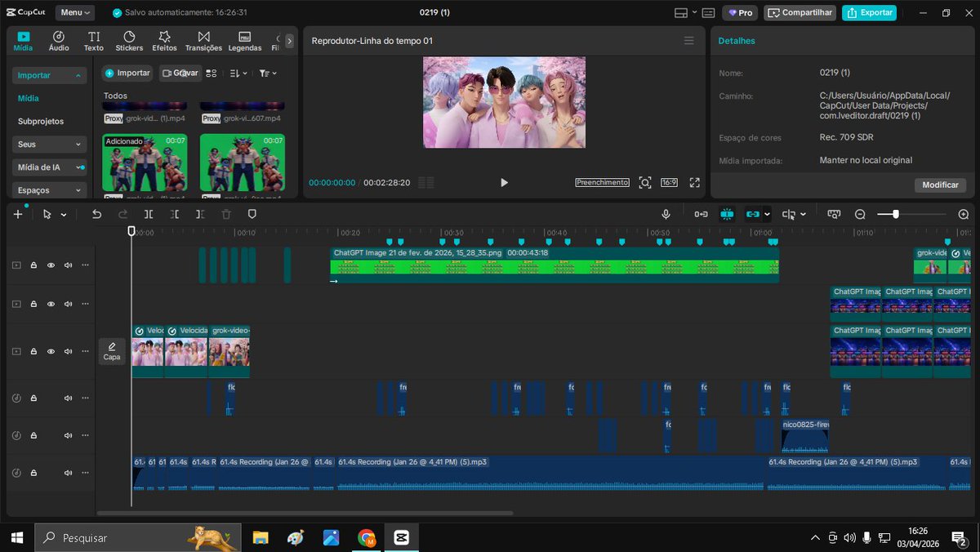Open the Efeitos panel

(x=164, y=41)
